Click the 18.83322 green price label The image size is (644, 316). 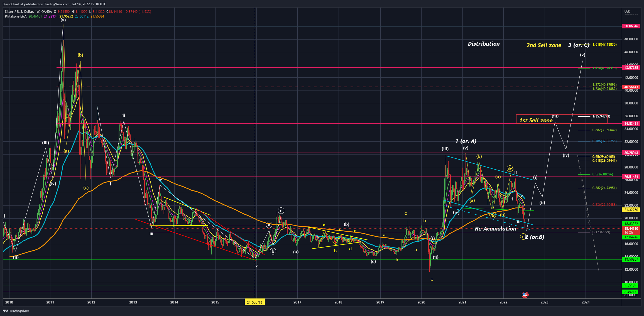[631, 224]
